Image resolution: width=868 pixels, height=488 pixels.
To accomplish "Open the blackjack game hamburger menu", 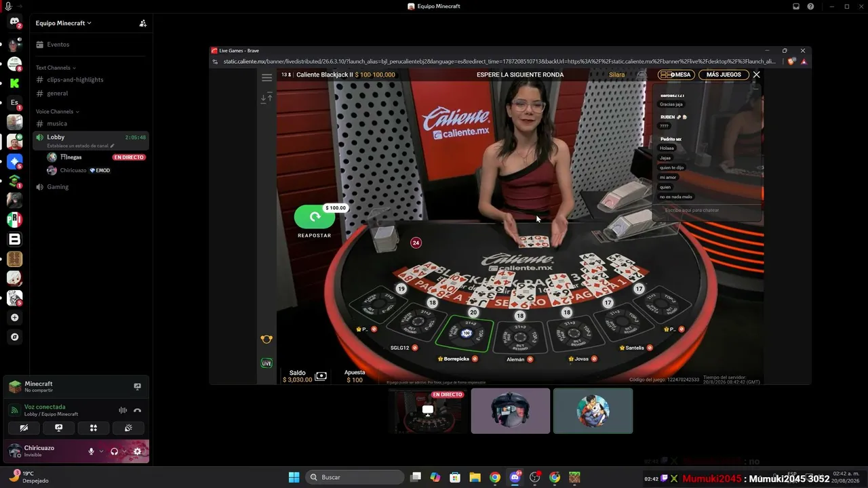I will (x=267, y=77).
